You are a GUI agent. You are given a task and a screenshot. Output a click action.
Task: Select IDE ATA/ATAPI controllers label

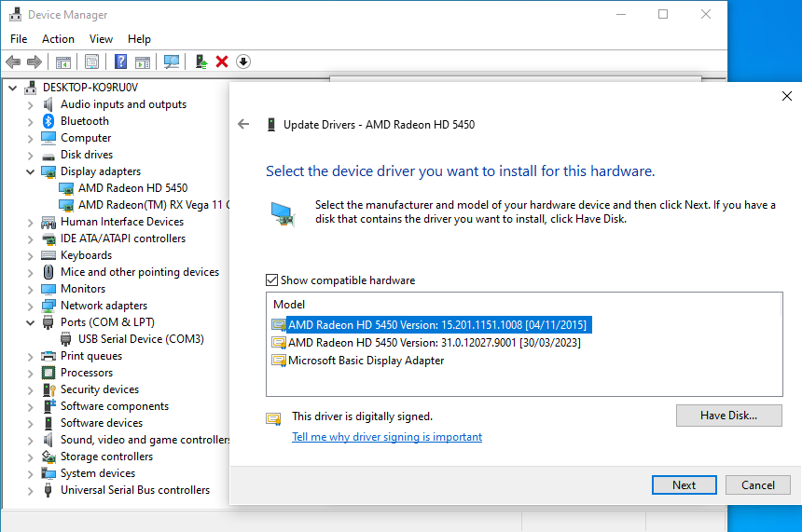point(123,239)
